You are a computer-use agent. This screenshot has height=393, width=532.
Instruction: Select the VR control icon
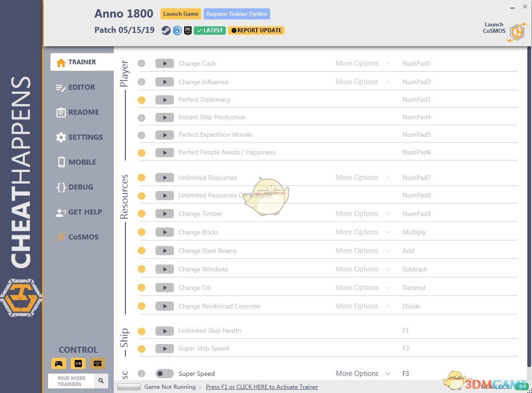pyautogui.click(x=78, y=363)
